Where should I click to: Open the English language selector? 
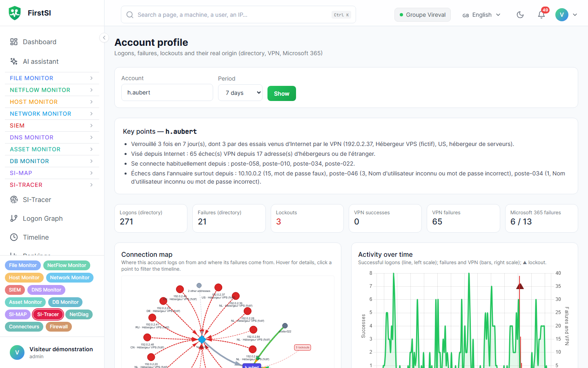pos(481,15)
